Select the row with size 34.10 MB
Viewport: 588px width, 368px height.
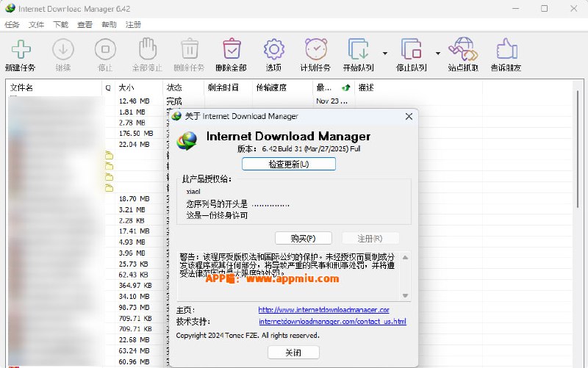click(x=135, y=297)
